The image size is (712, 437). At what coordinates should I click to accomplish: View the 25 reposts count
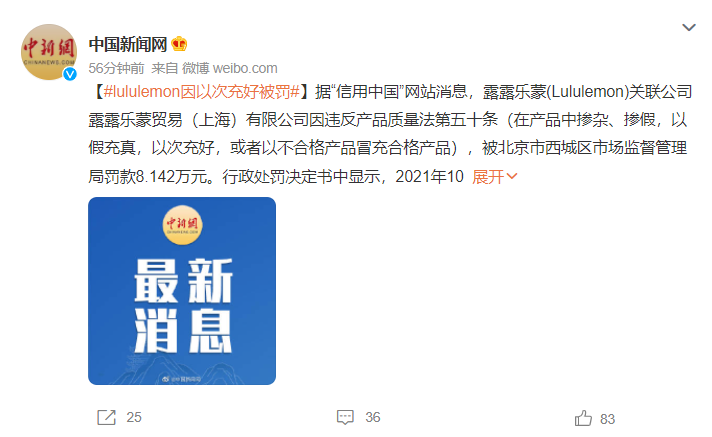(x=134, y=417)
